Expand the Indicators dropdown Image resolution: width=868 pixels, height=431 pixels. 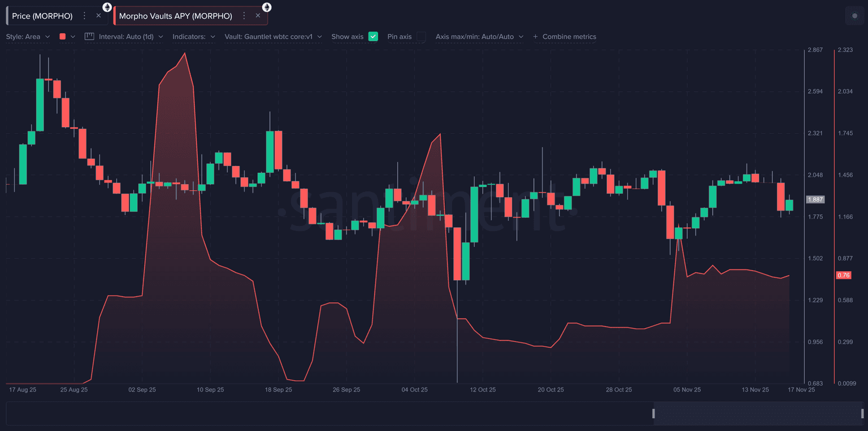pyautogui.click(x=193, y=37)
